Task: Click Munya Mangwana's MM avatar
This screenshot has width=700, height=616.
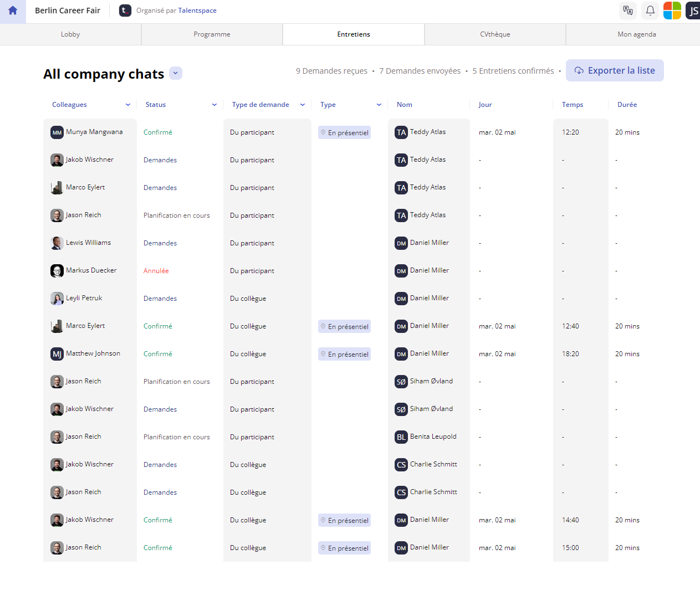Action: click(x=57, y=132)
